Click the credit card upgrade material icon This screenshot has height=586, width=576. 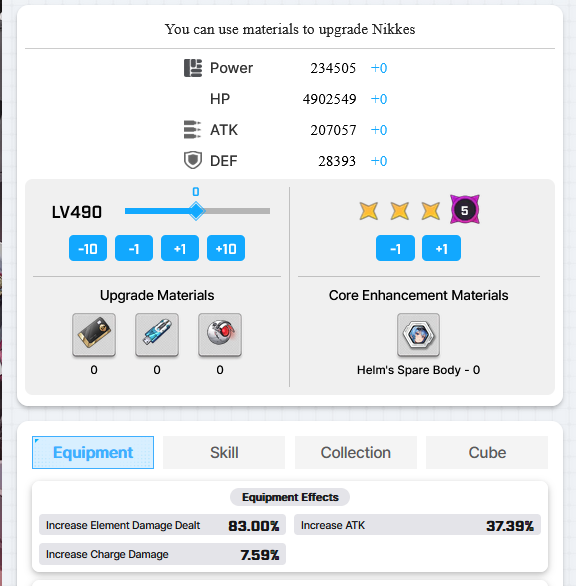tap(94, 334)
